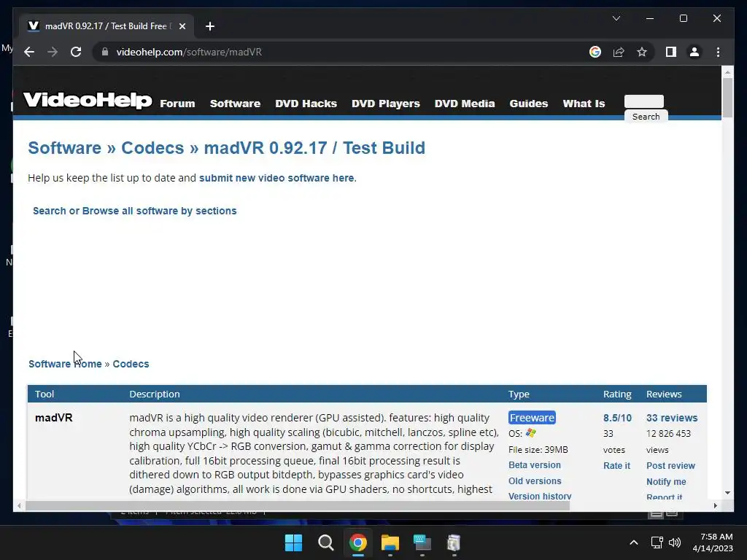The image size is (747, 560).
Task: Click the 8.5/10 rating link
Action: (617, 418)
